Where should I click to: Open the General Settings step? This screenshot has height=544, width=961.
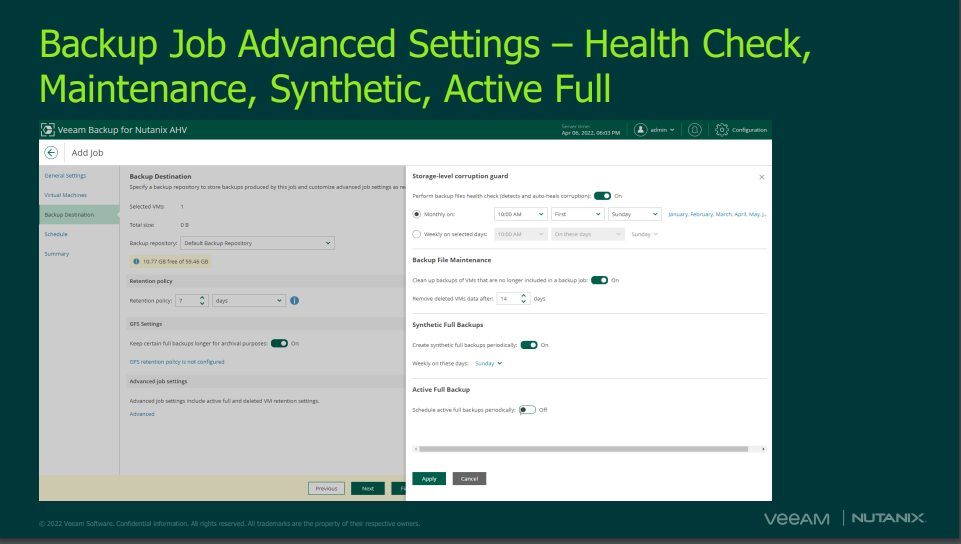[x=66, y=176]
